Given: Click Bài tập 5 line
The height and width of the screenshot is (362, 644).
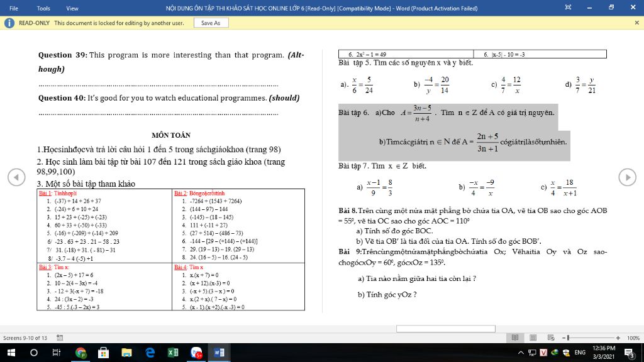Looking at the screenshot, I should point(406,63).
